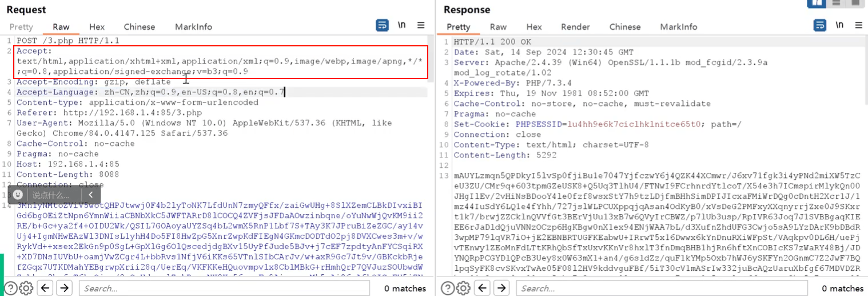
Task: Open search help in the Response panel
Action: coord(448,288)
